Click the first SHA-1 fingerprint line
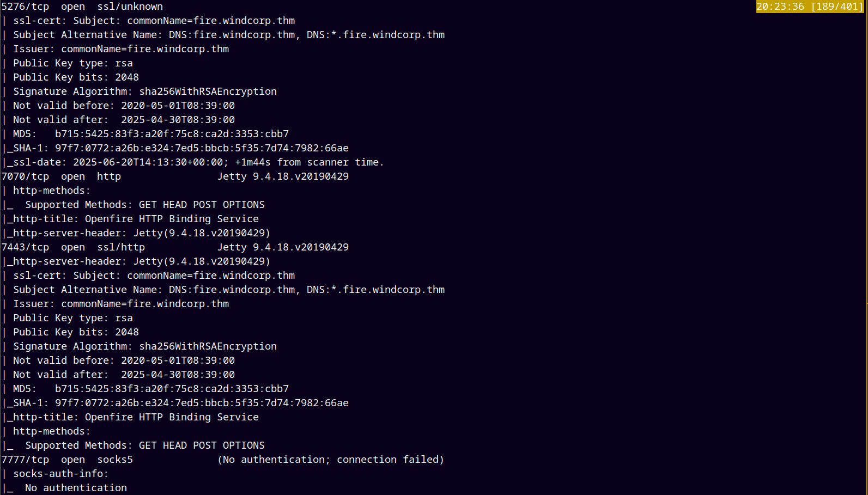This screenshot has width=868, height=495. pos(176,148)
